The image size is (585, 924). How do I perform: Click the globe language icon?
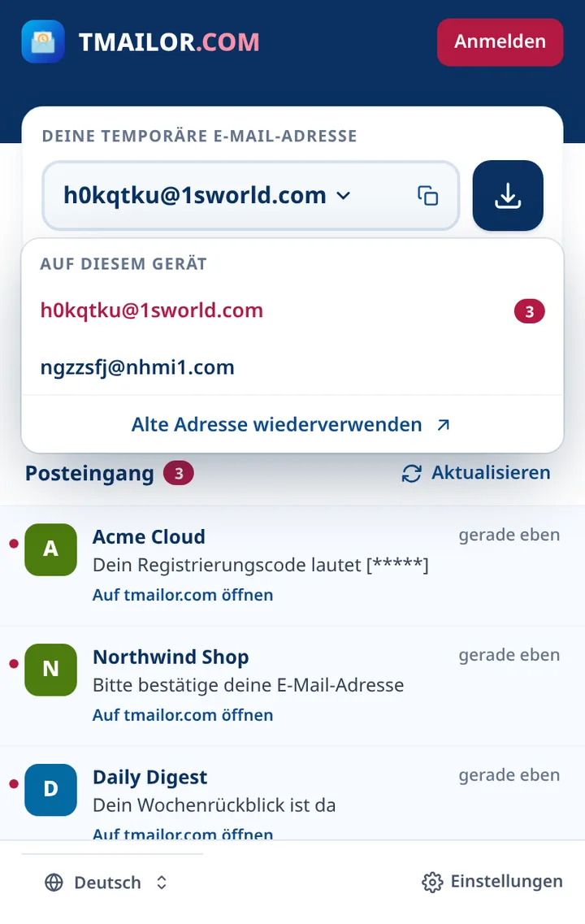tap(54, 883)
